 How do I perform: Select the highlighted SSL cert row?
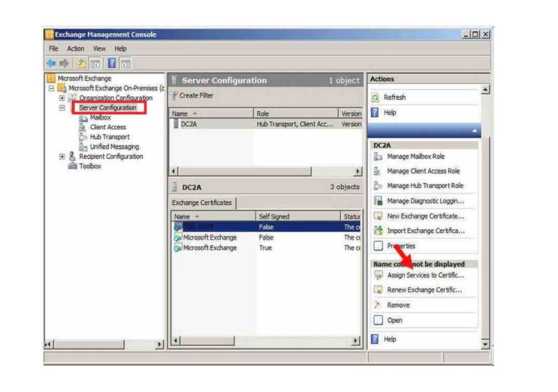pos(266,227)
